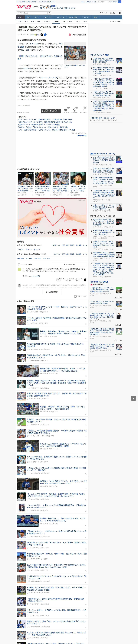Viewport: 138px width, 644px height.
Task: Open the デ vs. 巨 game link
Action: [x=20, y=250]
